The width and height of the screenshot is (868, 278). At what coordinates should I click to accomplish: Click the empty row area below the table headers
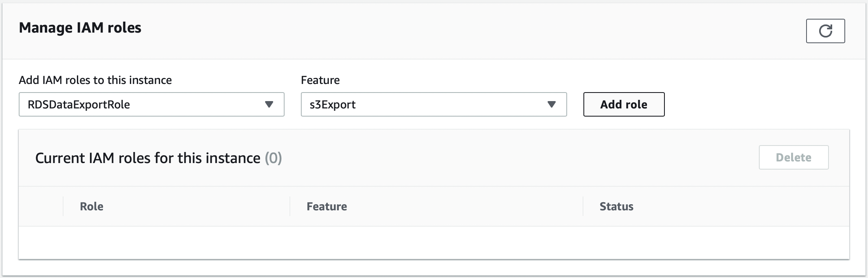[434, 243]
